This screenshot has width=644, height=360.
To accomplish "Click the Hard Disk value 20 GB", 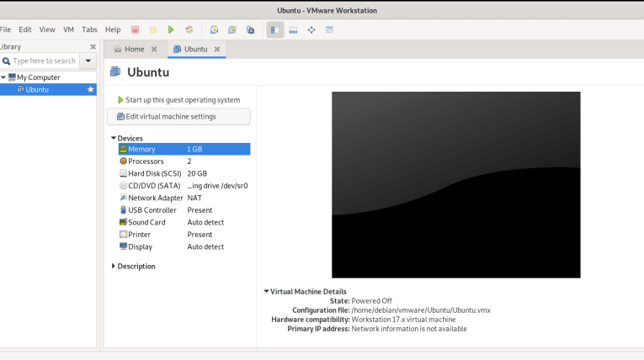I will pos(197,173).
